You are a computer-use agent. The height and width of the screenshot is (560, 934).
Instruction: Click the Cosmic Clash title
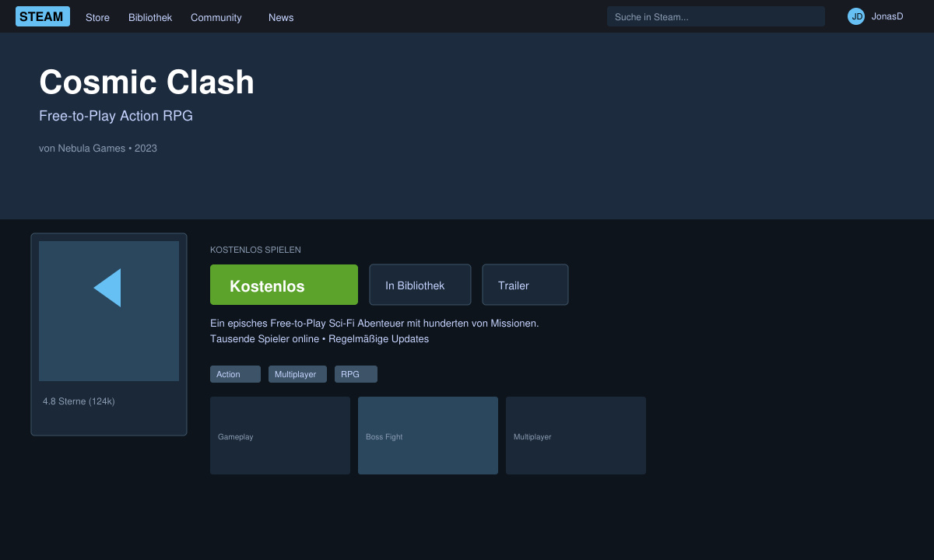point(146,82)
